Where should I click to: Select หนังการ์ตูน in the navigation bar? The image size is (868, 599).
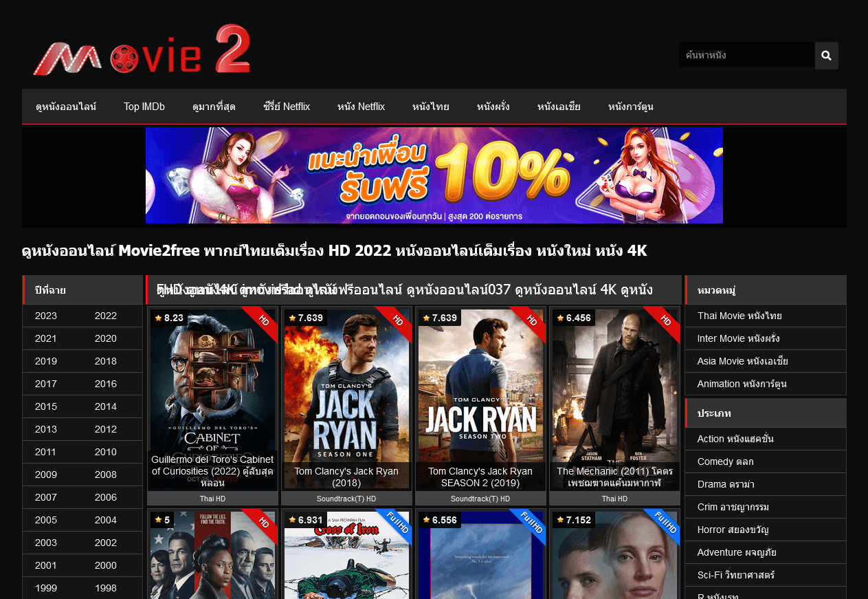click(630, 107)
